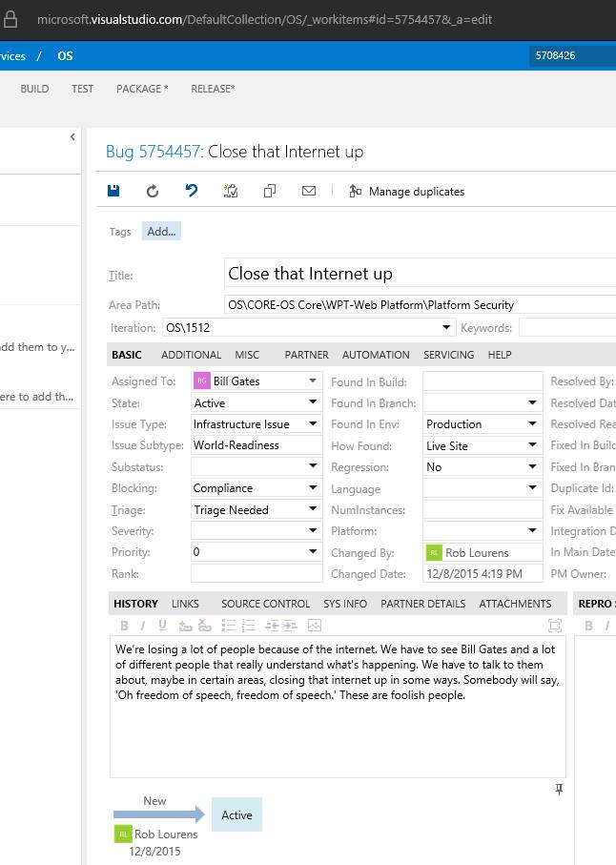Email the work item via envelope icon
This screenshot has width=616, height=865.
tap(309, 191)
